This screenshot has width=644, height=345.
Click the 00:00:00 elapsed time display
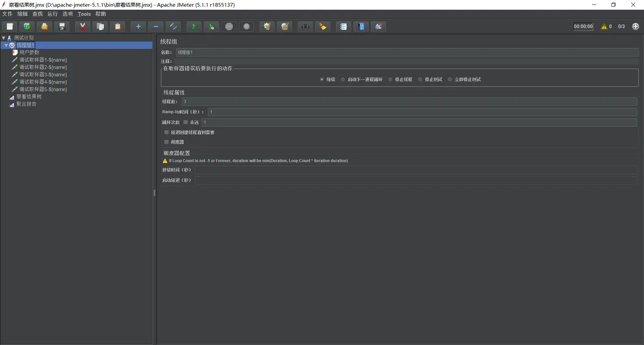point(583,27)
